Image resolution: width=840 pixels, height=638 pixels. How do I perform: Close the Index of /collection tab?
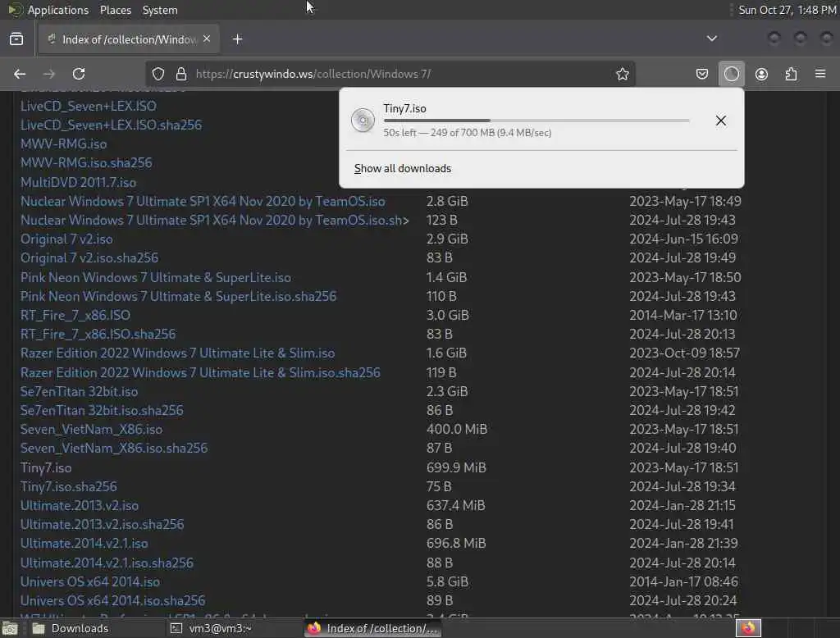pyautogui.click(x=207, y=39)
